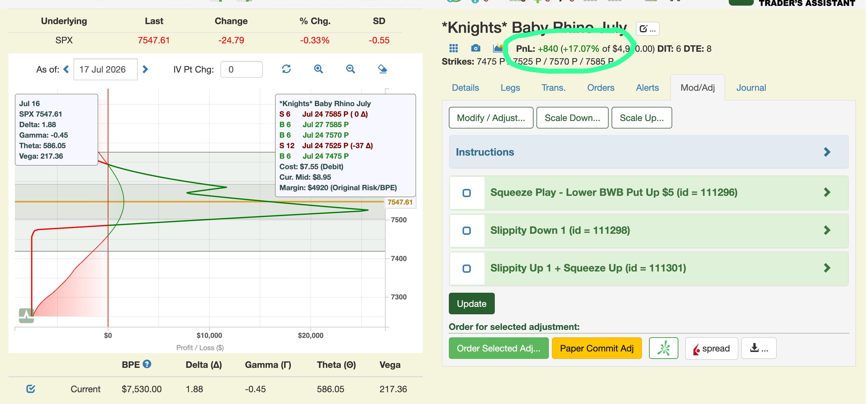Open the edit trade name button
This screenshot has width=868, height=404.
[647, 29]
